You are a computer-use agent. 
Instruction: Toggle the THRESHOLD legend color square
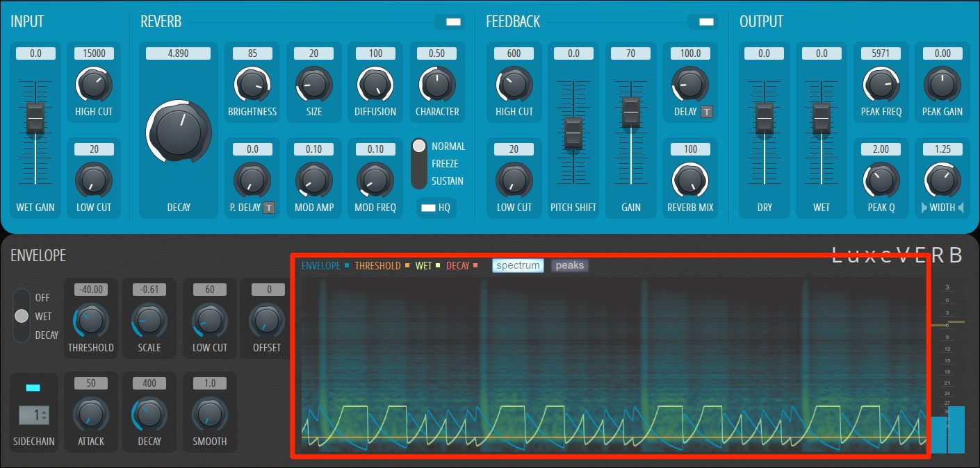pos(407,266)
